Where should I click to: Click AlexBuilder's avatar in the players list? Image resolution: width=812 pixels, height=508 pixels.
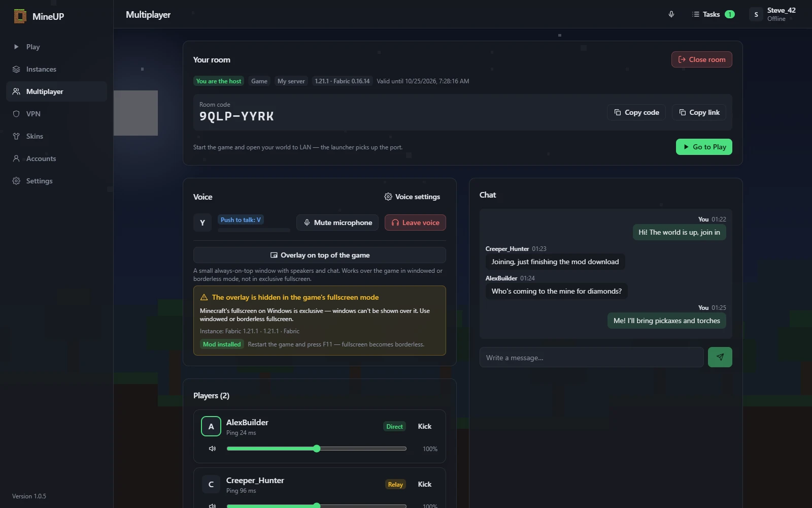pyautogui.click(x=211, y=426)
